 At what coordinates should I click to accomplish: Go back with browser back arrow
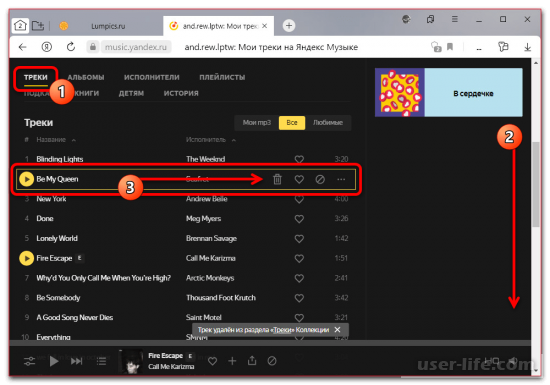22,47
